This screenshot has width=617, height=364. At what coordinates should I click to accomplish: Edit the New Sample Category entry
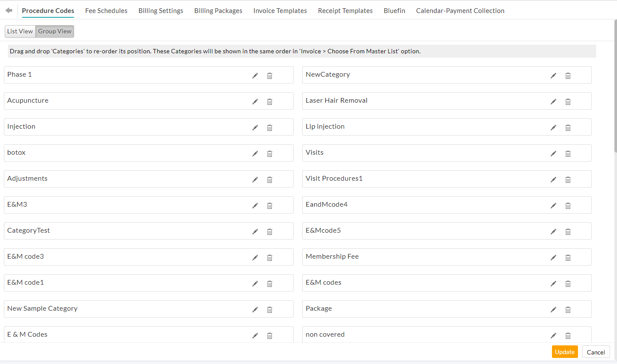click(255, 309)
